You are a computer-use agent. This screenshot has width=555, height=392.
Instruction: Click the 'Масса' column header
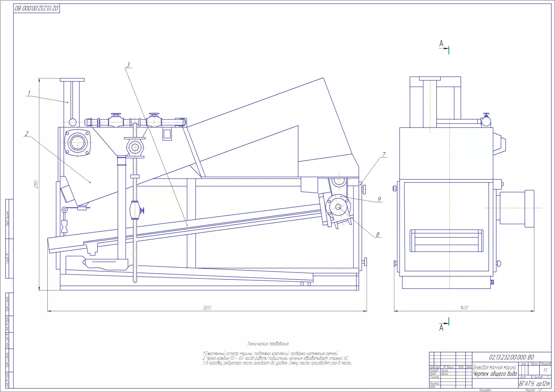(534, 364)
